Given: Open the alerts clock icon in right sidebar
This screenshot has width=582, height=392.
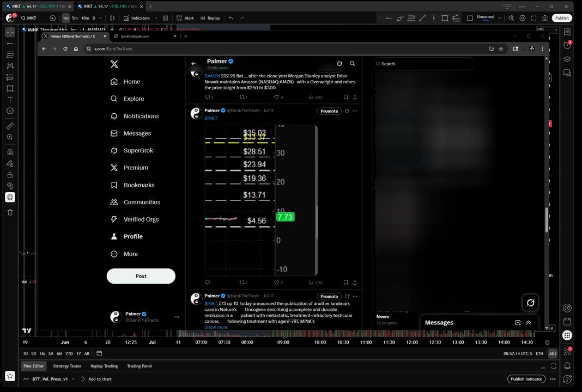Looking at the screenshot, I should click(567, 45).
